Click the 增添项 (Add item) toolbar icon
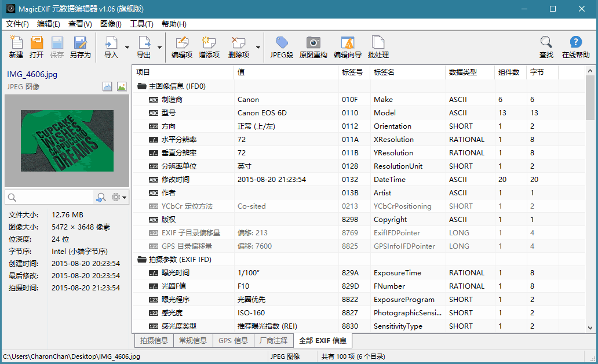The width and height of the screenshot is (598, 364). [x=209, y=42]
